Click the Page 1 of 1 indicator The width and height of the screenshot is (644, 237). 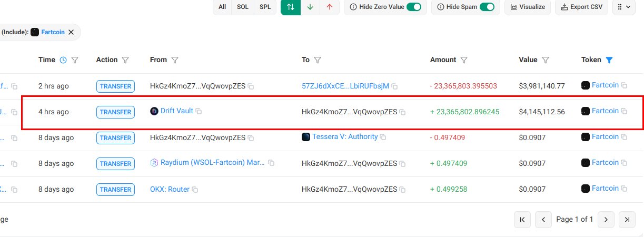(574, 220)
